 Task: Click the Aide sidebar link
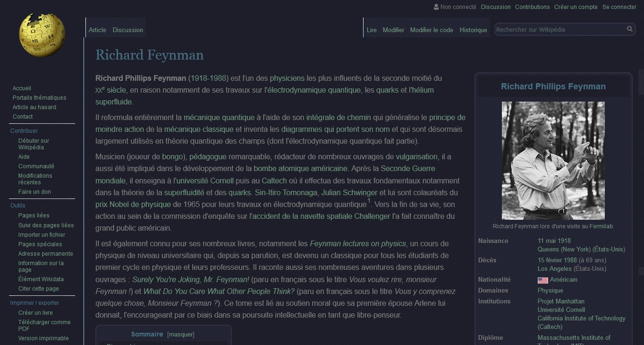pyautogui.click(x=24, y=157)
